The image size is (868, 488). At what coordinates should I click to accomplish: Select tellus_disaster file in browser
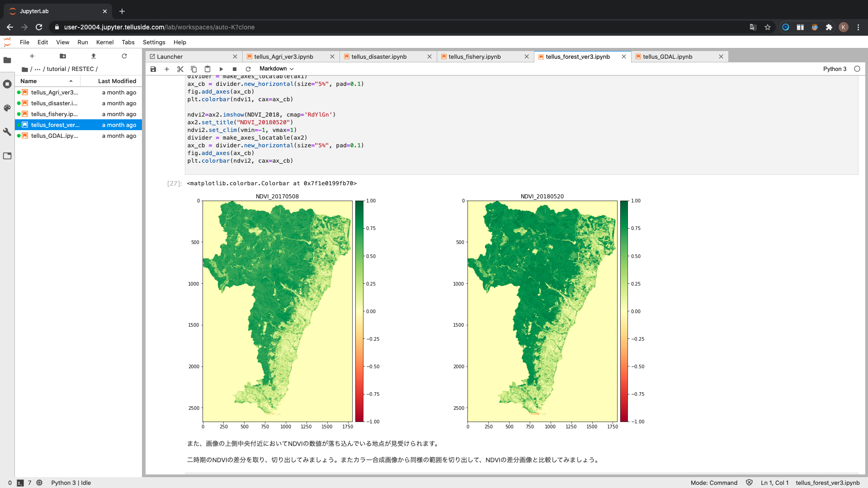[x=79, y=103]
